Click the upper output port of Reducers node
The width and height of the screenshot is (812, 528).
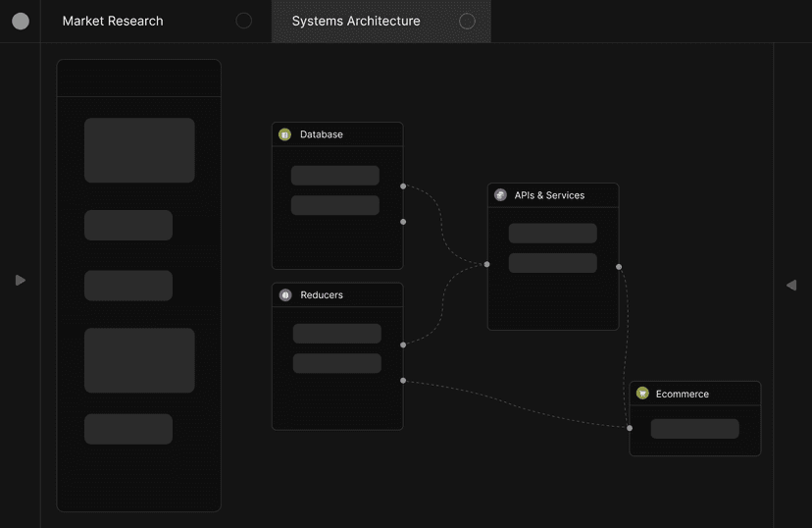(x=403, y=344)
